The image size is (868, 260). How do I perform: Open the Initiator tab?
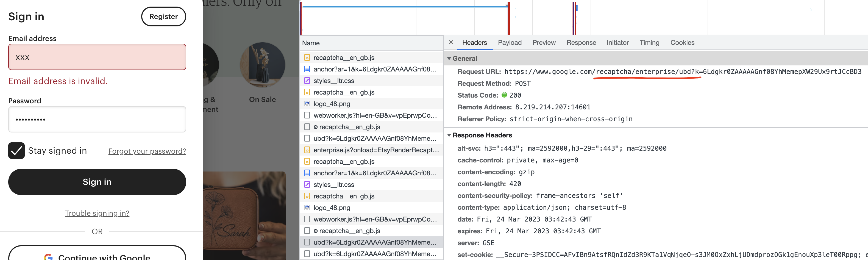click(x=617, y=43)
